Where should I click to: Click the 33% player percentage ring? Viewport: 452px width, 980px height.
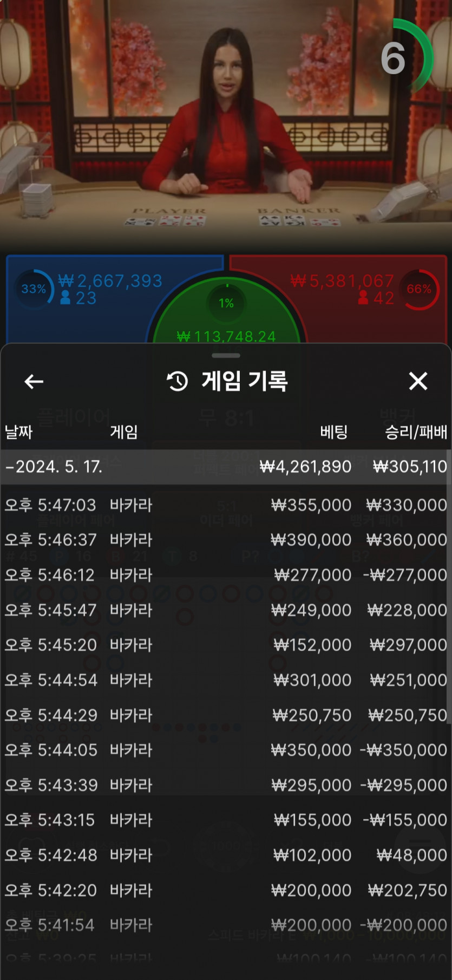pos(34,289)
